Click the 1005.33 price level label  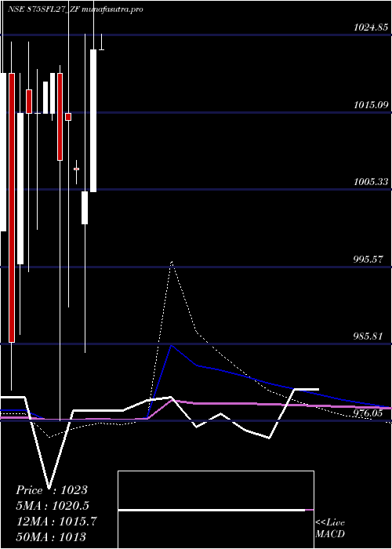pos(371,182)
